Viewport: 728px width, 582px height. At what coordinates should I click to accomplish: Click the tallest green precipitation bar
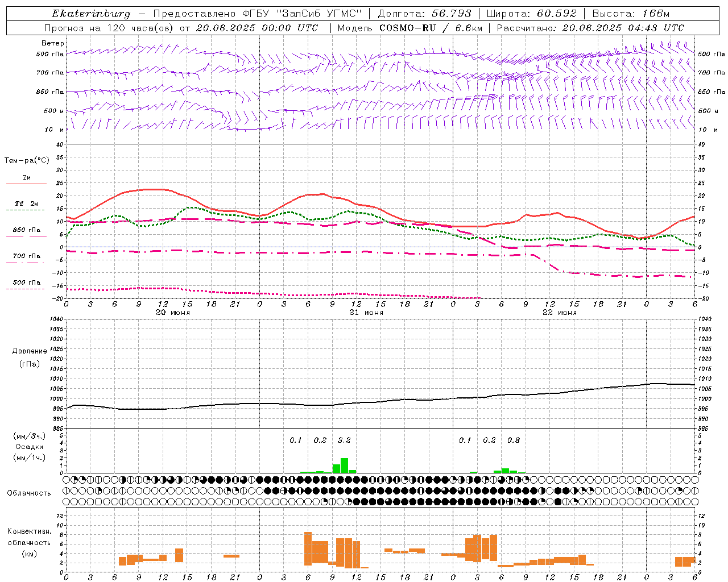pos(344,465)
